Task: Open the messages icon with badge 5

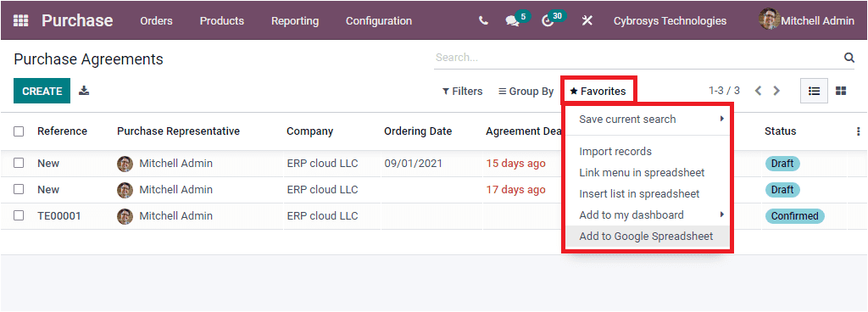Action: pyautogui.click(x=512, y=21)
